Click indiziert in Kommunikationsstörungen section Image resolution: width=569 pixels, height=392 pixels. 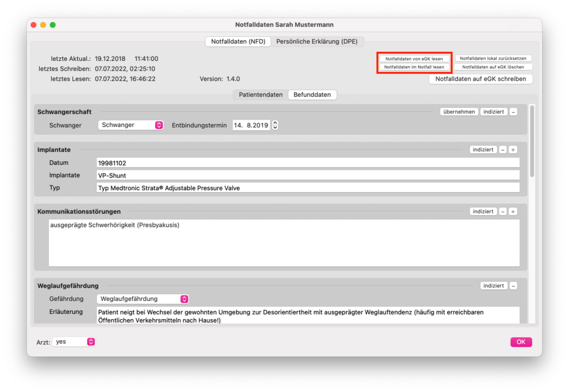pos(483,211)
